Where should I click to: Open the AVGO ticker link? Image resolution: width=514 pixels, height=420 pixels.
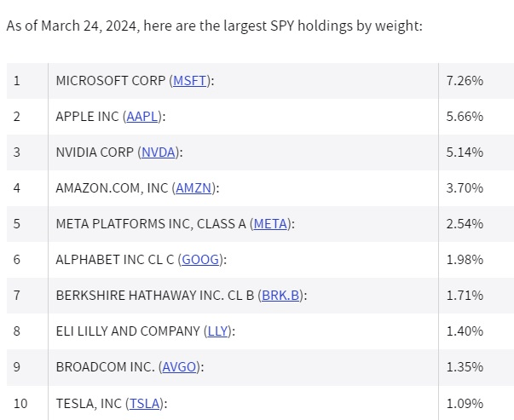(x=183, y=366)
